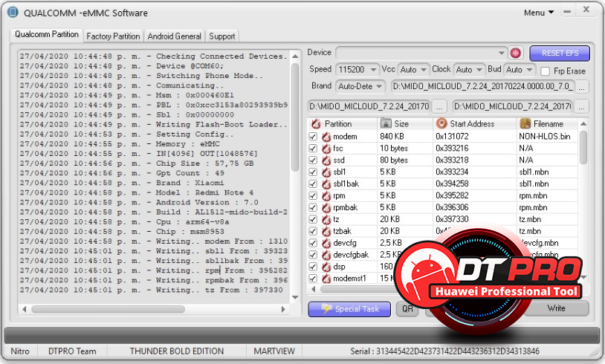Click the flame icon next to fsc

click(326, 149)
